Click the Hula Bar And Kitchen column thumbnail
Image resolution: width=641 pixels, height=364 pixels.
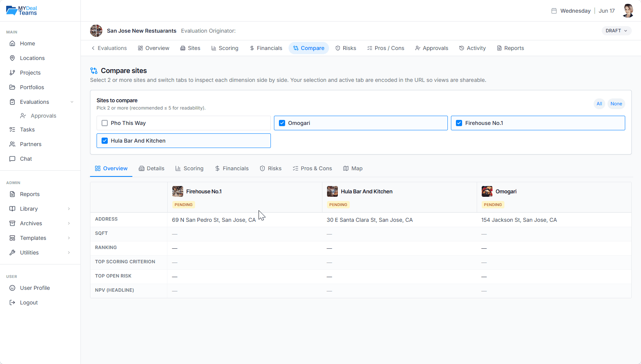[332, 191]
